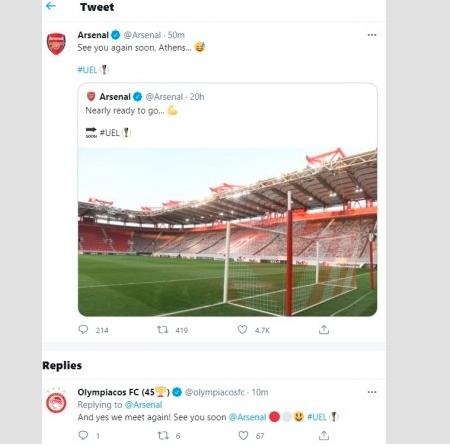Open #UEL hashtag in Olympiacos reply

(x=317, y=417)
